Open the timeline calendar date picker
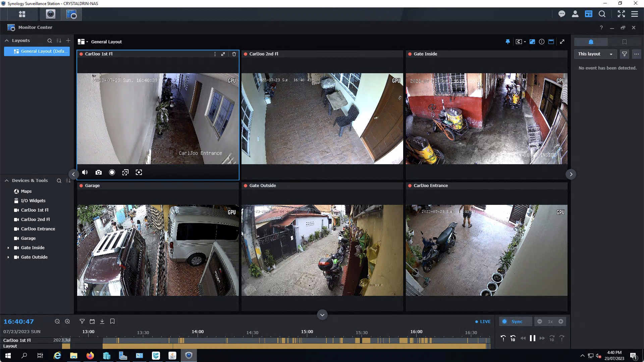 click(x=92, y=321)
